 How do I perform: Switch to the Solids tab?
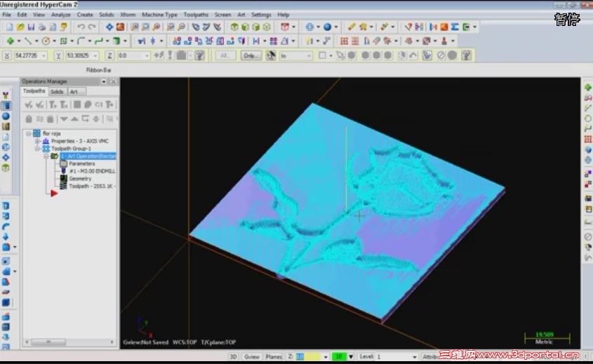(x=57, y=91)
